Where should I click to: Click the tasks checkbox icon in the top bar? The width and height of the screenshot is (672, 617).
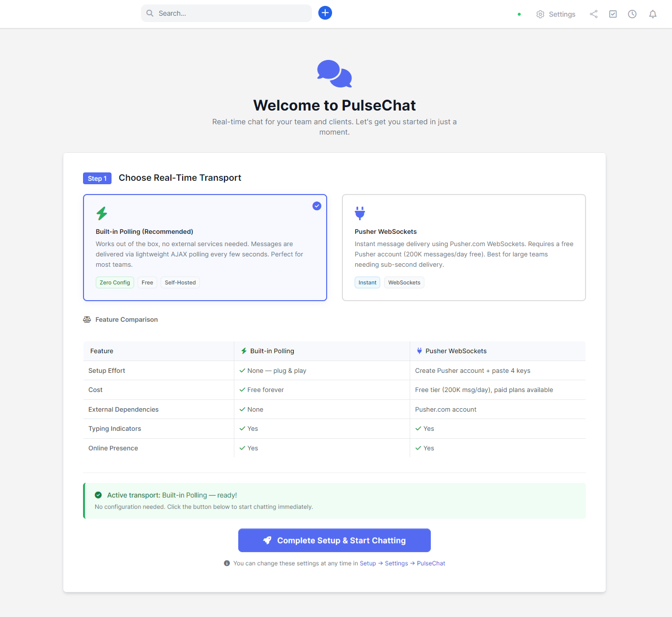coord(613,14)
